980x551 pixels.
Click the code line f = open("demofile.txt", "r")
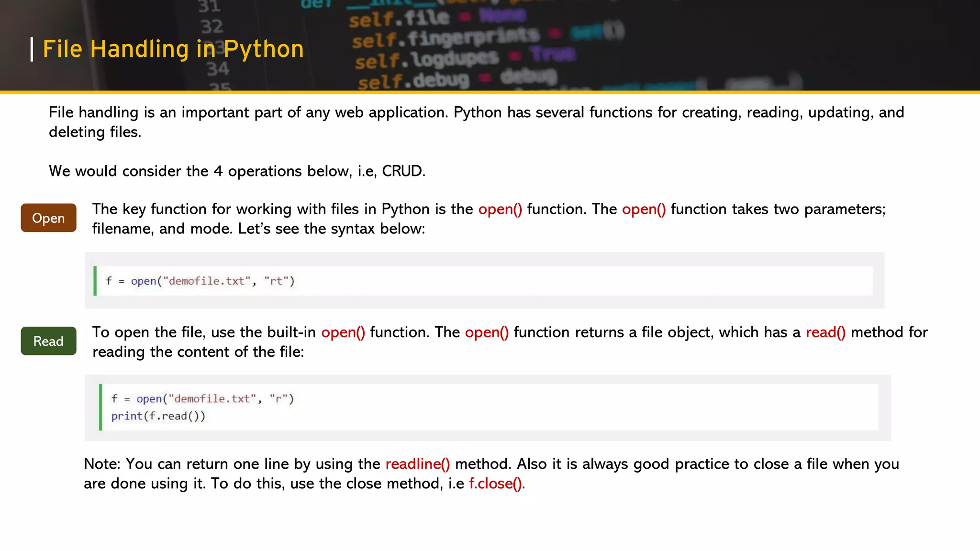point(202,398)
